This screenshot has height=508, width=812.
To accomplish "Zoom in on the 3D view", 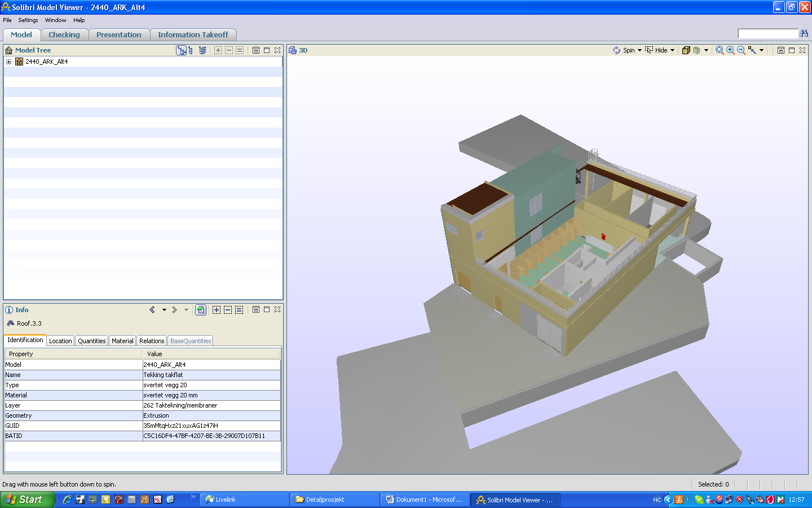I will point(730,50).
